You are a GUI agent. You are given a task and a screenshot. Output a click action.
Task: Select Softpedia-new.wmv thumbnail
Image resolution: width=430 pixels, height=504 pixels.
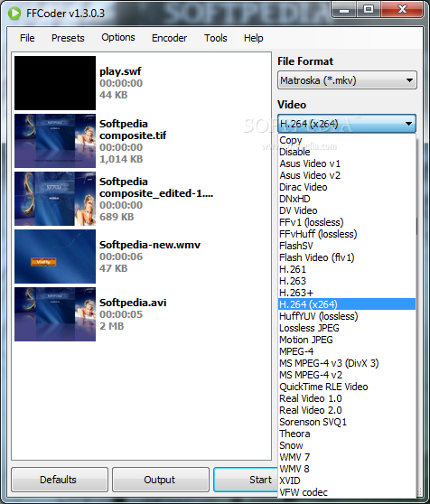pos(55,257)
